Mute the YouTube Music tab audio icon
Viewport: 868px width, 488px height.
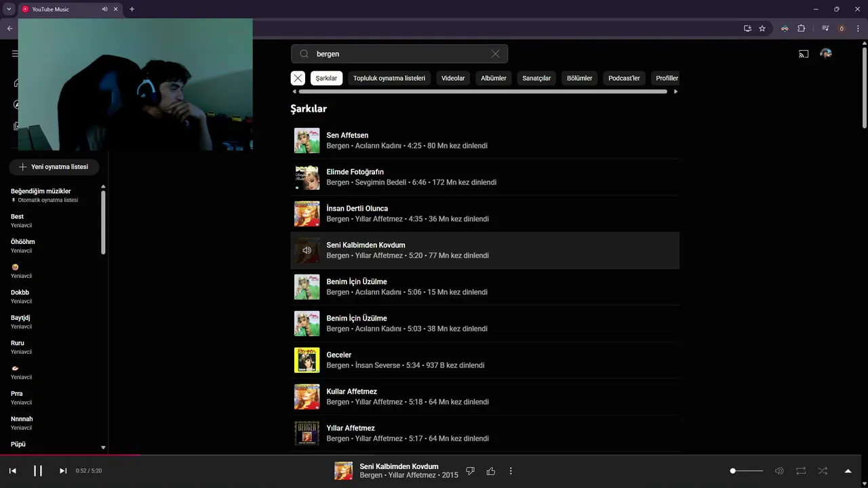pyautogui.click(x=104, y=9)
